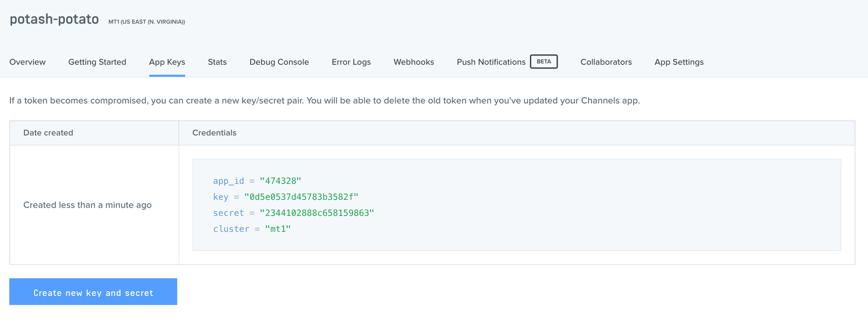The image size is (868, 327).
Task: Click the key value string in credentials
Action: [x=301, y=197]
